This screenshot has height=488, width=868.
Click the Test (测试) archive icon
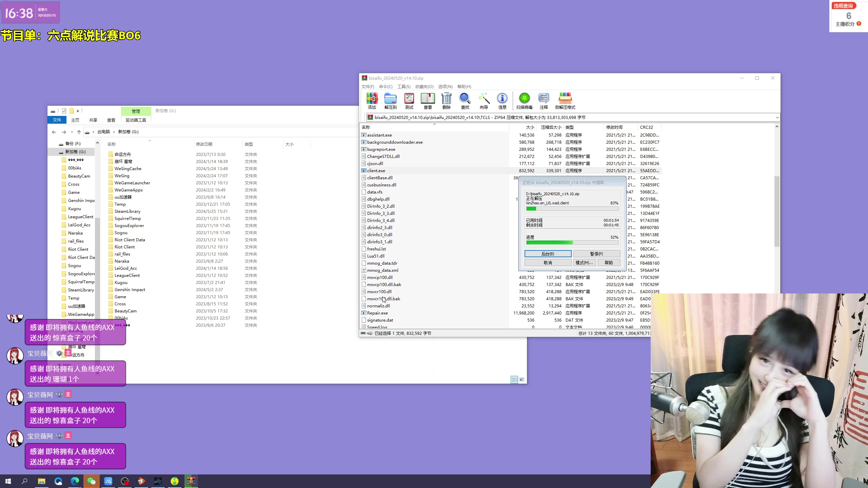(x=409, y=101)
